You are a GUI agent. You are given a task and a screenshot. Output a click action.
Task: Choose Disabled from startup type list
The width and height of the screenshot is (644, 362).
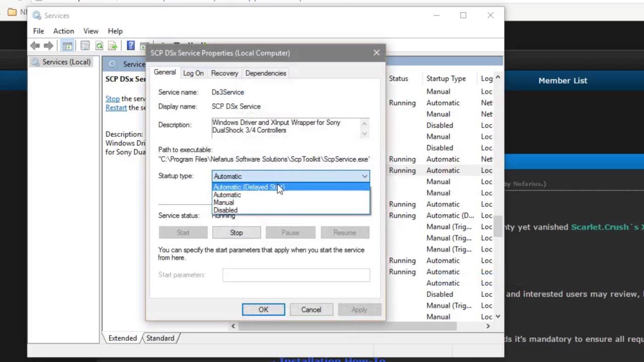(291, 210)
